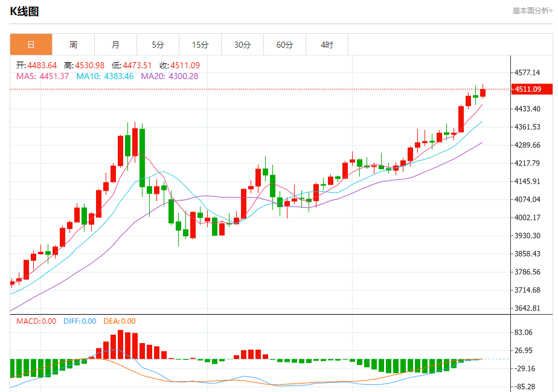Click the MA10 indicator label
This screenshot has height=392, width=558.
point(105,76)
